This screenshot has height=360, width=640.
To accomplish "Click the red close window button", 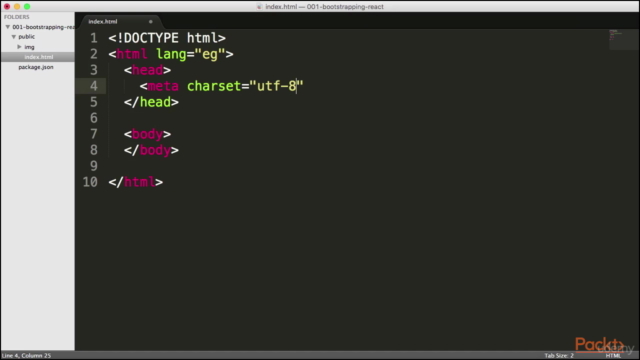I will (7, 7).
